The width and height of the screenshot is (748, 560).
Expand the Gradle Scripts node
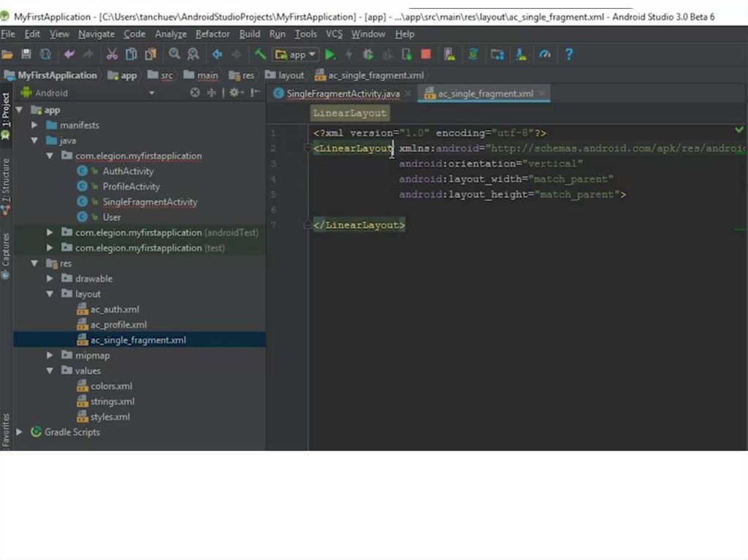(x=20, y=432)
